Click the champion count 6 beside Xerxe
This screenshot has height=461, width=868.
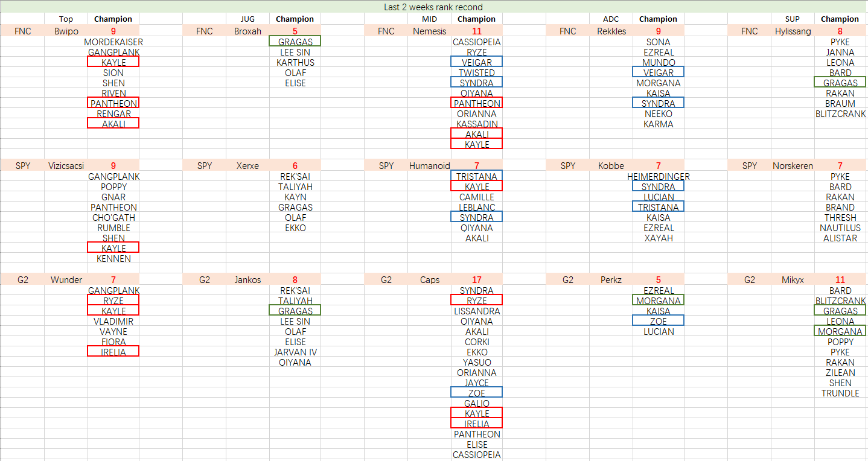(x=295, y=166)
